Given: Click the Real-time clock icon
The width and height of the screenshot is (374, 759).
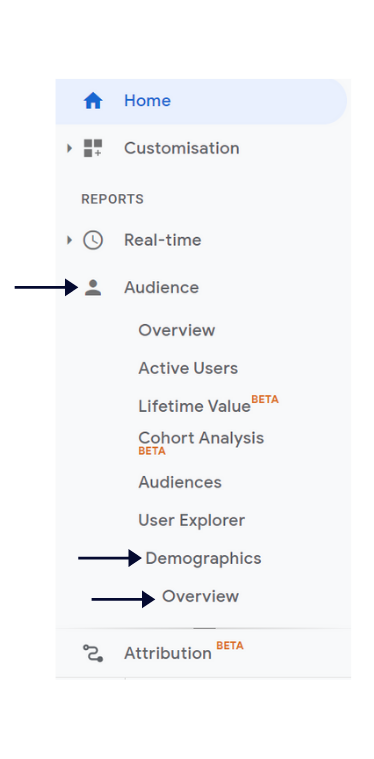Looking at the screenshot, I should click(x=93, y=240).
